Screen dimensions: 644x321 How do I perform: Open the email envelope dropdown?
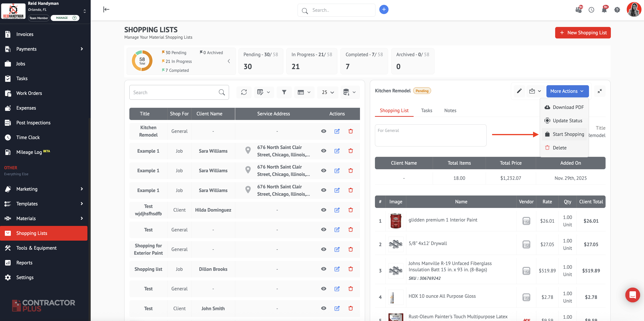[x=535, y=91]
